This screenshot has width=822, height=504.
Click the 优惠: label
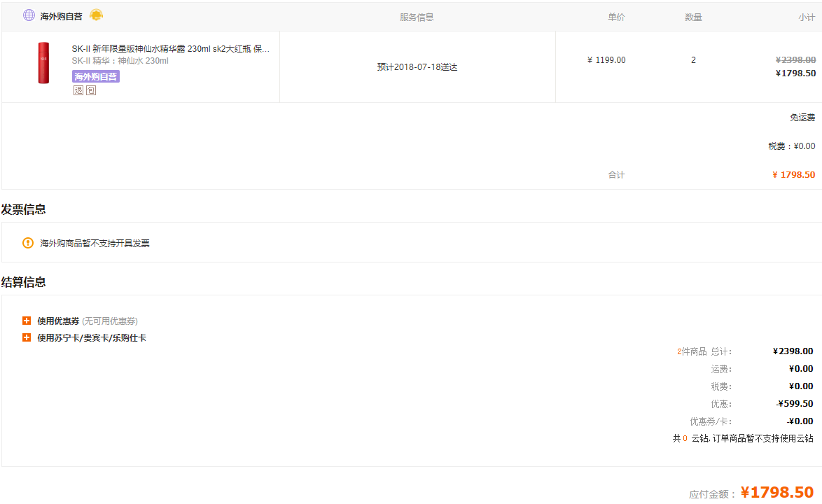721,404
